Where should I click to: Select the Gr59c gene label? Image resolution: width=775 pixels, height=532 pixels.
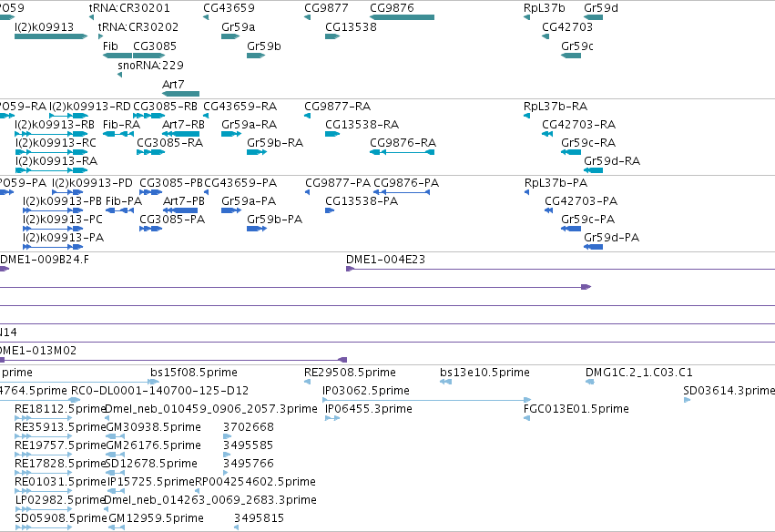point(577,46)
